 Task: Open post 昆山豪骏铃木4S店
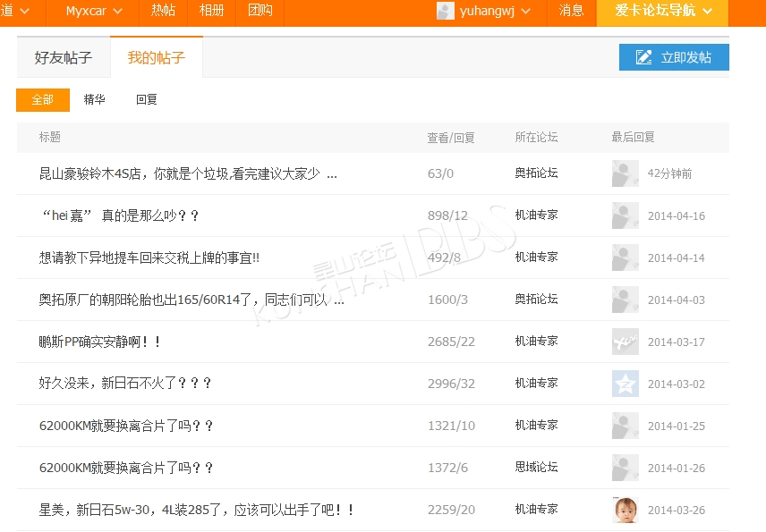point(188,173)
